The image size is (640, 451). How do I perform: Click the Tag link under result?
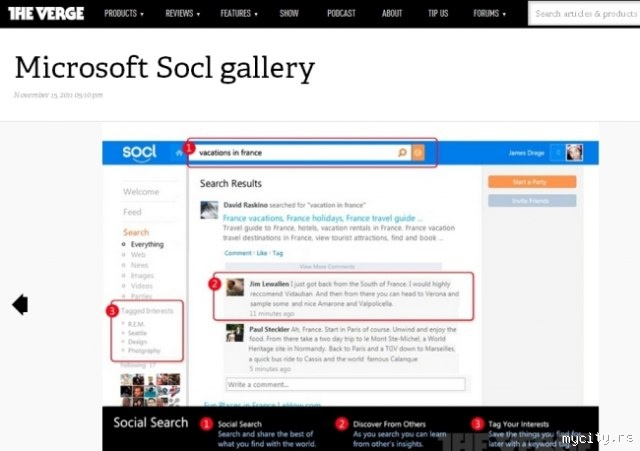(x=278, y=253)
